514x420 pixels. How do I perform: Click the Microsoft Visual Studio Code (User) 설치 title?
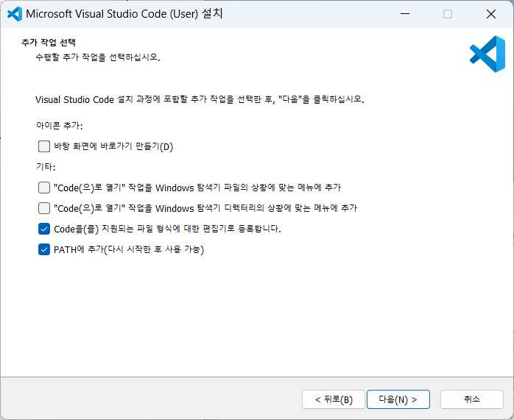[124, 14]
